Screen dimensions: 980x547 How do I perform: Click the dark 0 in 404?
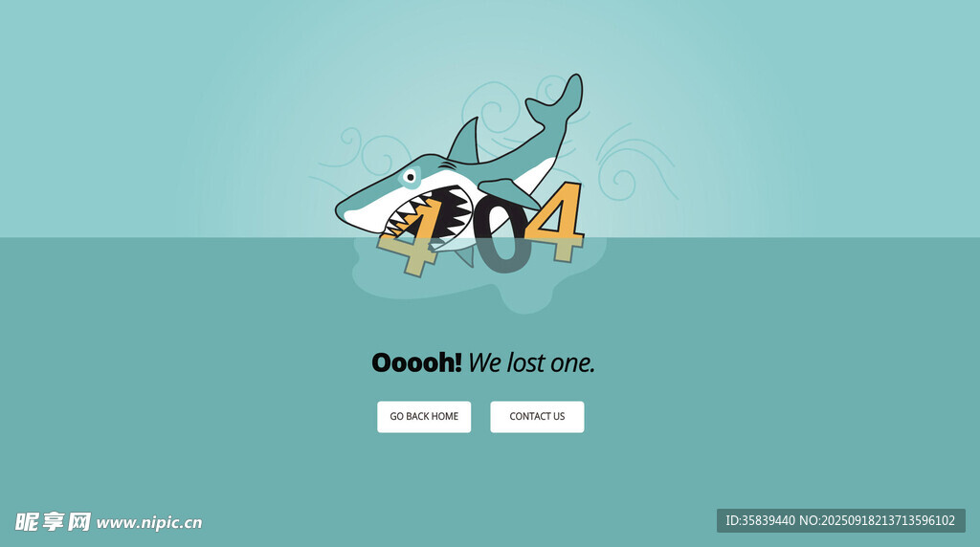pyautogui.click(x=501, y=234)
